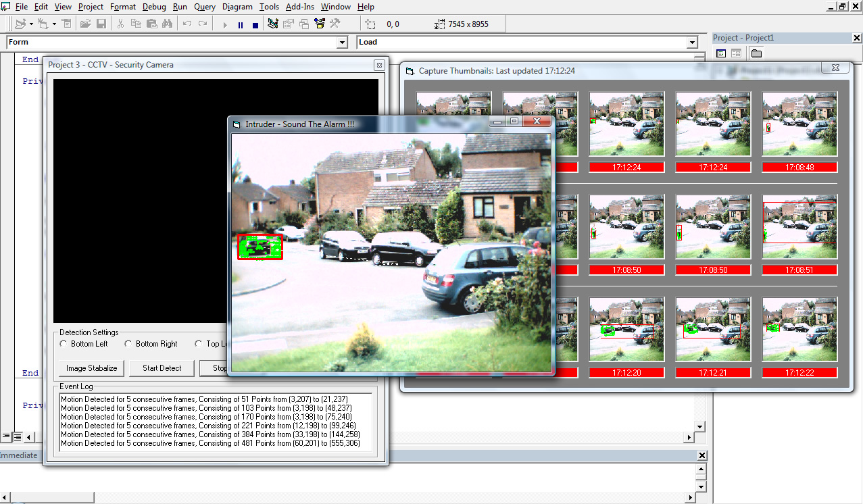Screen dimensions: 863x504
Task: Open the Add-Ins menu
Action: [300, 7]
